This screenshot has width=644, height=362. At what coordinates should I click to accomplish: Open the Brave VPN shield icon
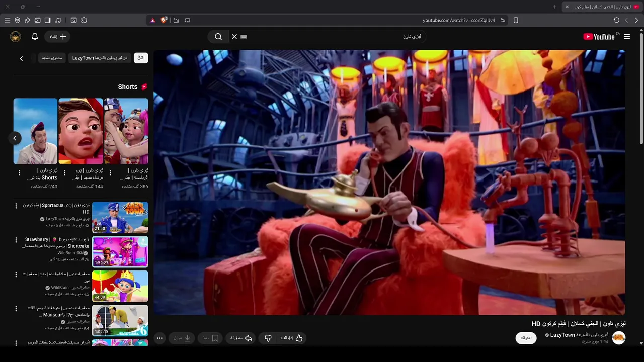point(17,20)
